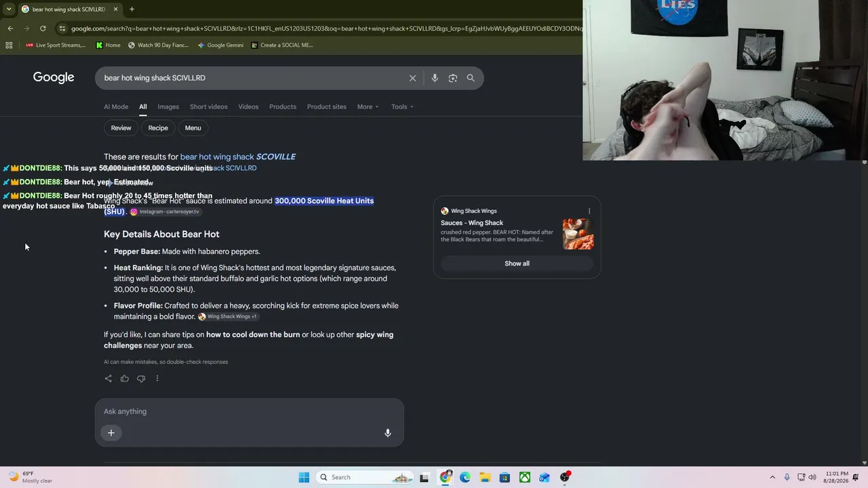The image size is (868, 488).
Task: Open the Windows Start menu
Action: point(304,477)
